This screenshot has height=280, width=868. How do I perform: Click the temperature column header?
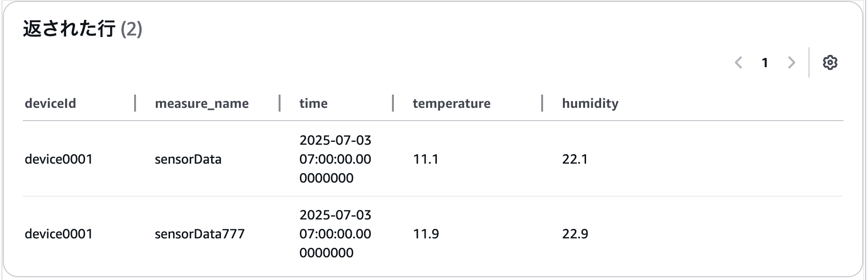(x=451, y=104)
